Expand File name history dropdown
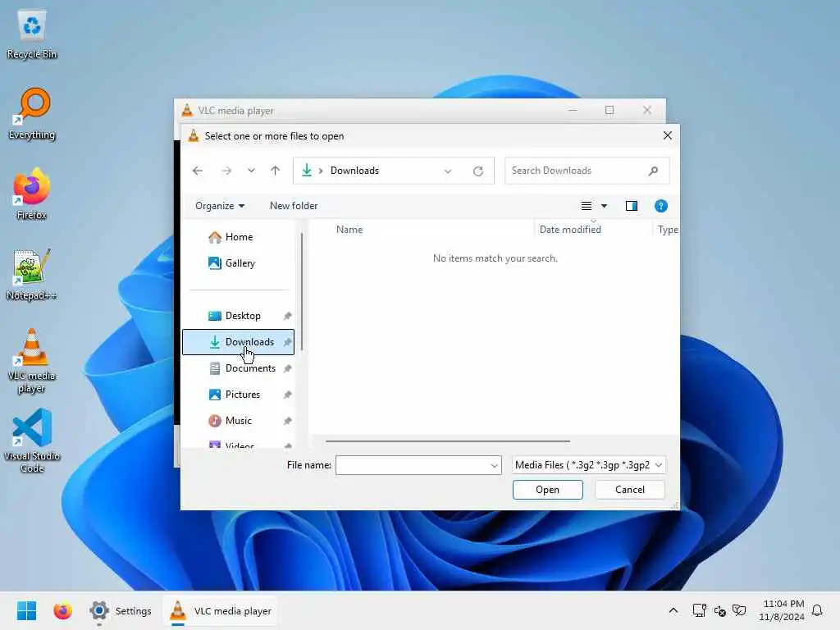The image size is (840, 630). click(x=495, y=466)
